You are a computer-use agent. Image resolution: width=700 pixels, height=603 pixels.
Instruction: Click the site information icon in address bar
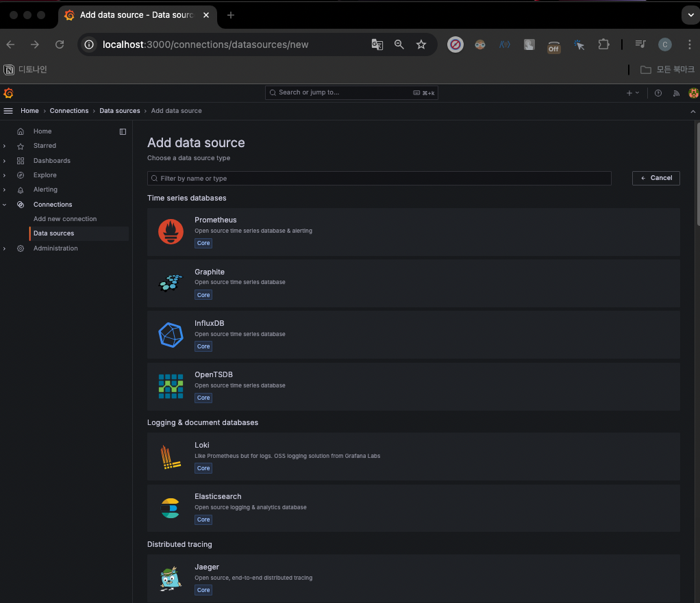pos(89,44)
